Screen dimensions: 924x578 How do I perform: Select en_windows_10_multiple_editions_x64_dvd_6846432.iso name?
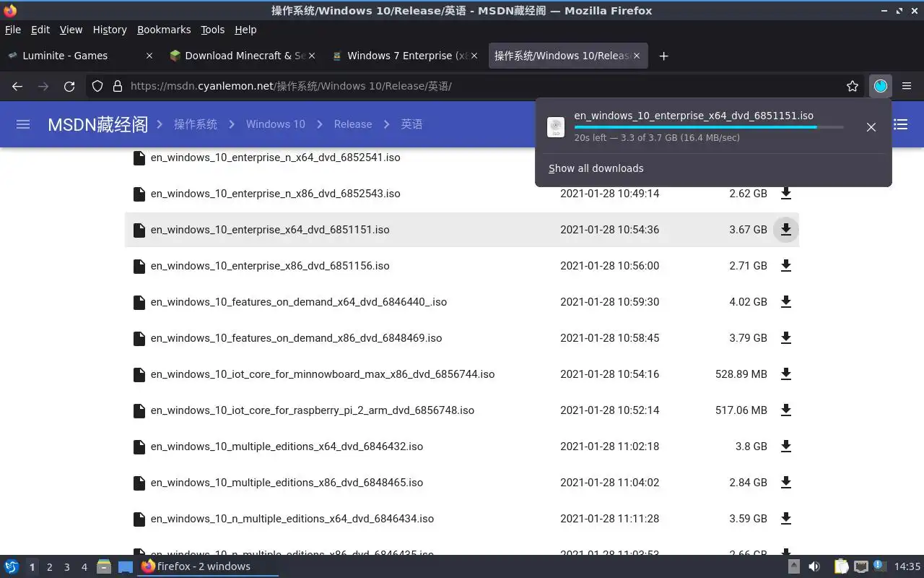coord(287,447)
